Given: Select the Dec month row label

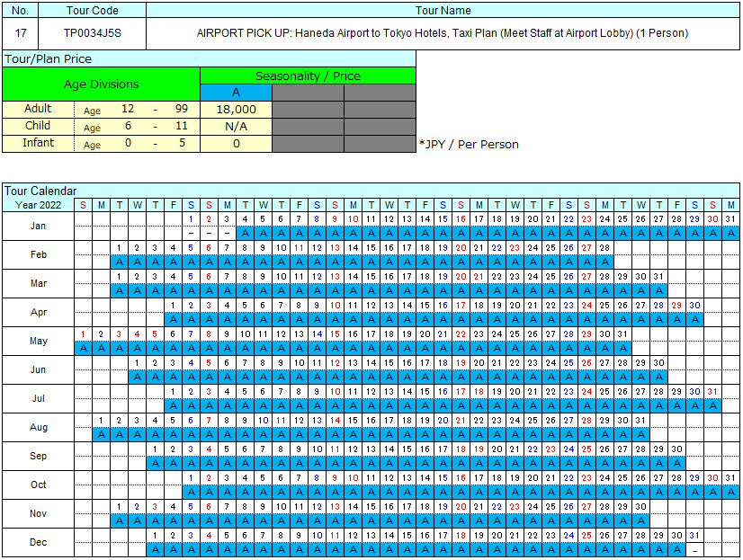Looking at the screenshot, I should click(38, 543).
